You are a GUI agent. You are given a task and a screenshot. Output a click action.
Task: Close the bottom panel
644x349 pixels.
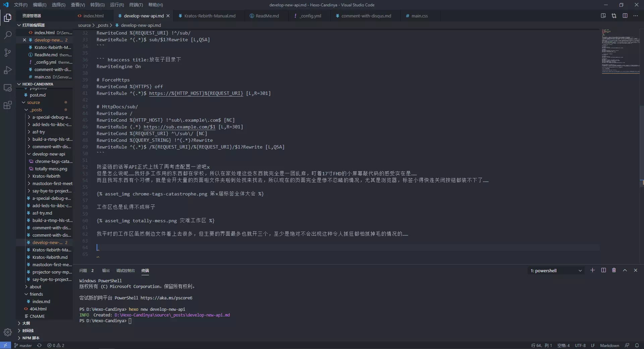point(636,270)
